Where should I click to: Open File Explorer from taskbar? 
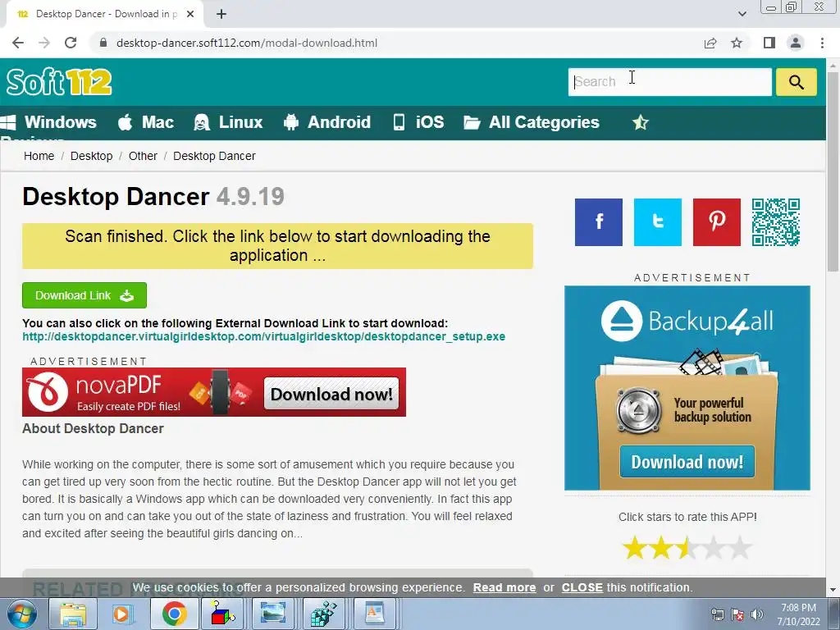(73, 614)
